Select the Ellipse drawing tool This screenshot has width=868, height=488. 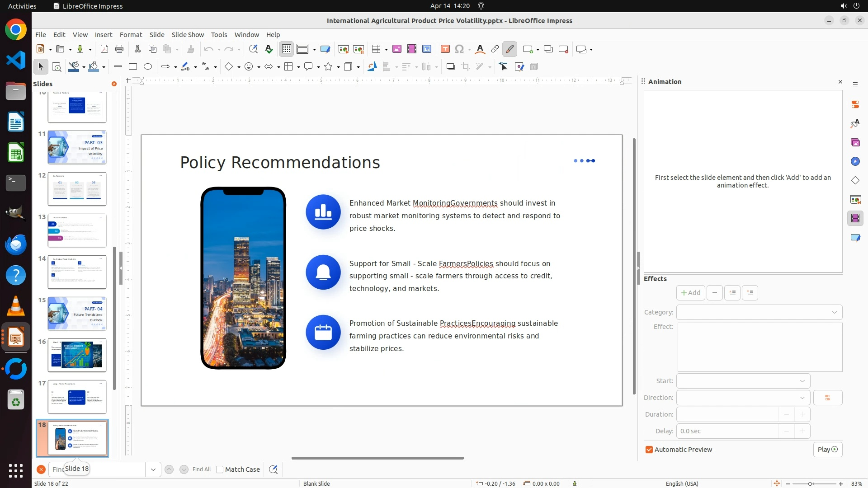(148, 67)
